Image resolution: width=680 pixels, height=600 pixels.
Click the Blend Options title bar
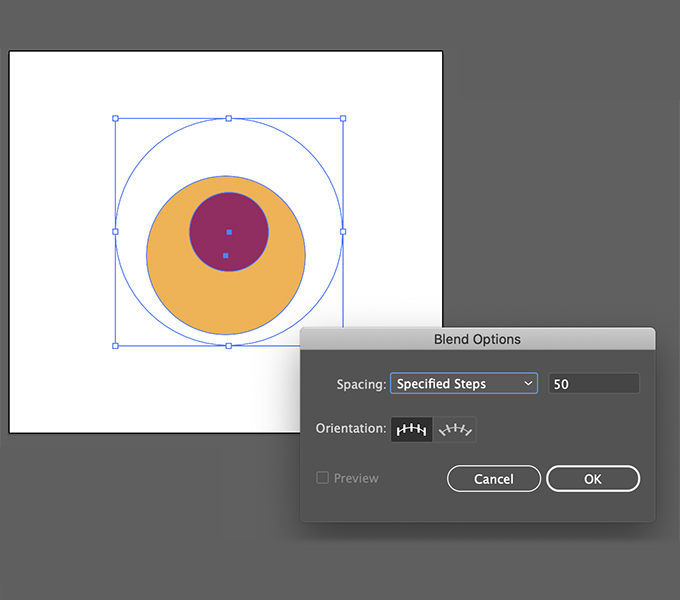477,339
